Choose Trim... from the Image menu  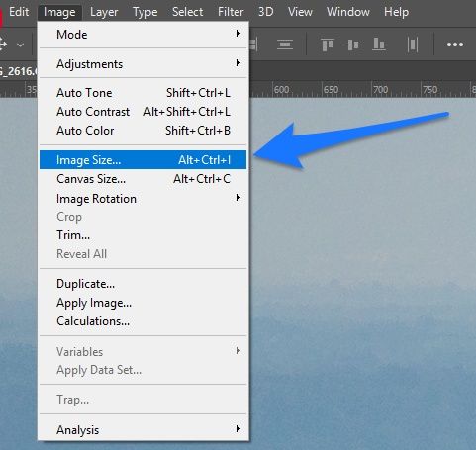(143, 235)
